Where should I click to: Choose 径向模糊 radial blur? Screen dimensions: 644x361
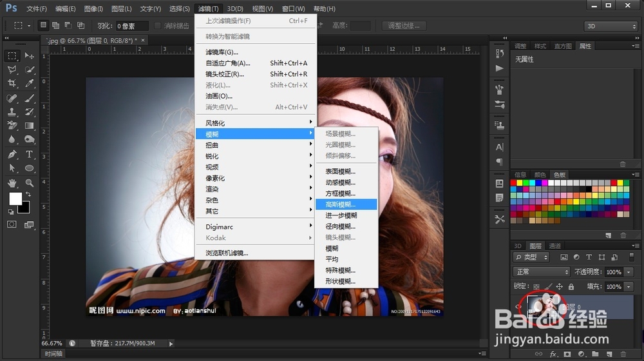click(x=346, y=226)
